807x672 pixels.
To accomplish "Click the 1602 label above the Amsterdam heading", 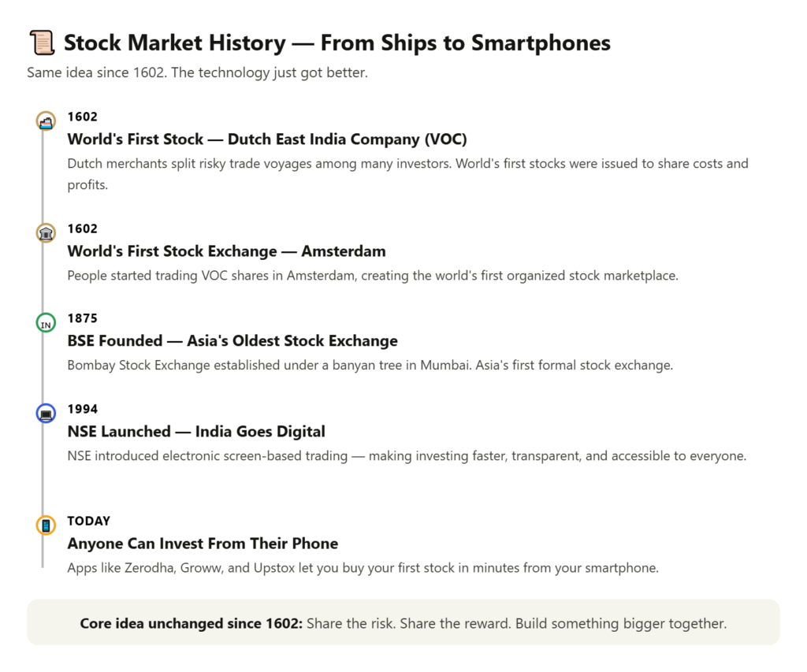I will (x=82, y=228).
